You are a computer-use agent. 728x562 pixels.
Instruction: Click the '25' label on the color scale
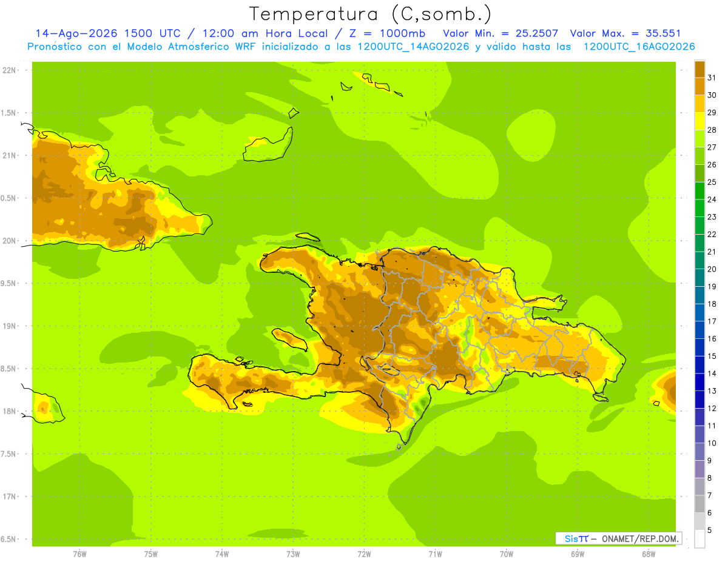[x=712, y=182]
